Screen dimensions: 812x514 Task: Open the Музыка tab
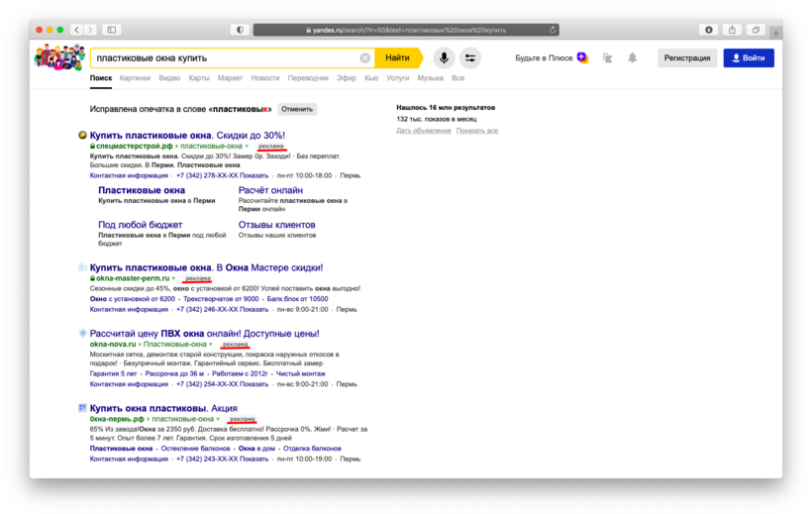431,77
